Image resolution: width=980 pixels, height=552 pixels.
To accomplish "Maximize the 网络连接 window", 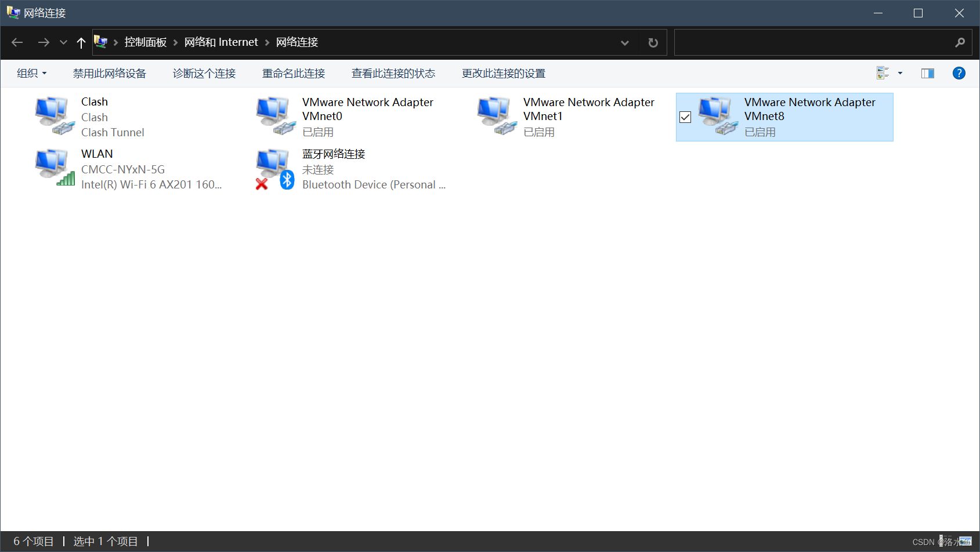I will tap(918, 13).
